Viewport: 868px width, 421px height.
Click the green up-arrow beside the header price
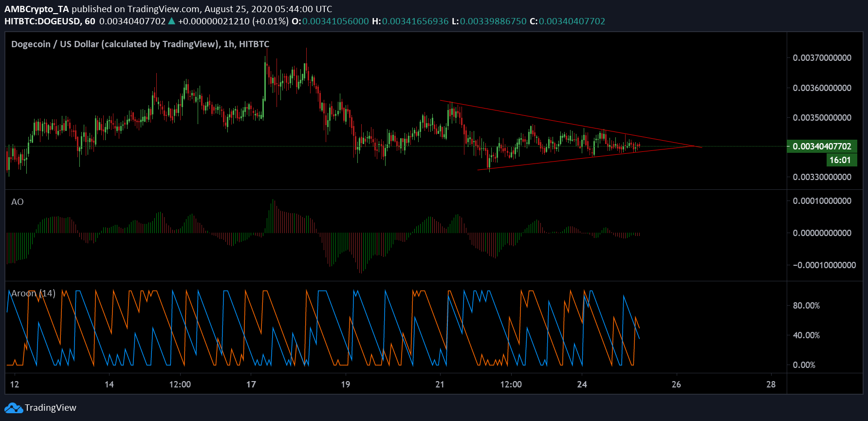click(x=171, y=21)
